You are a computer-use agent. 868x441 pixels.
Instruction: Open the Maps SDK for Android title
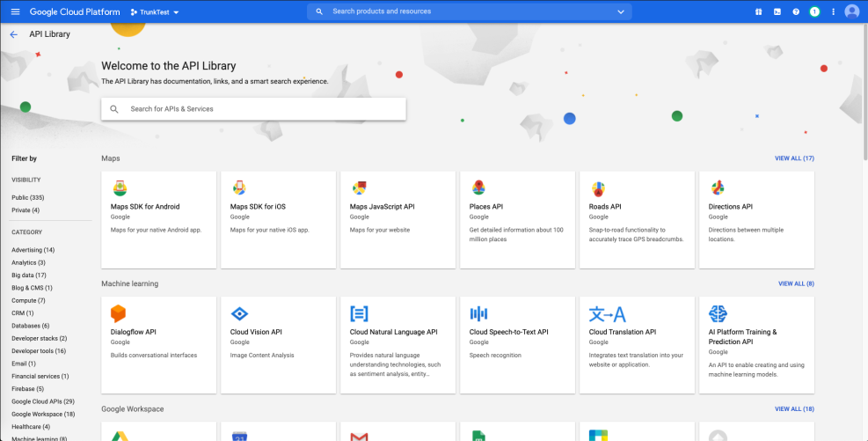coord(145,207)
